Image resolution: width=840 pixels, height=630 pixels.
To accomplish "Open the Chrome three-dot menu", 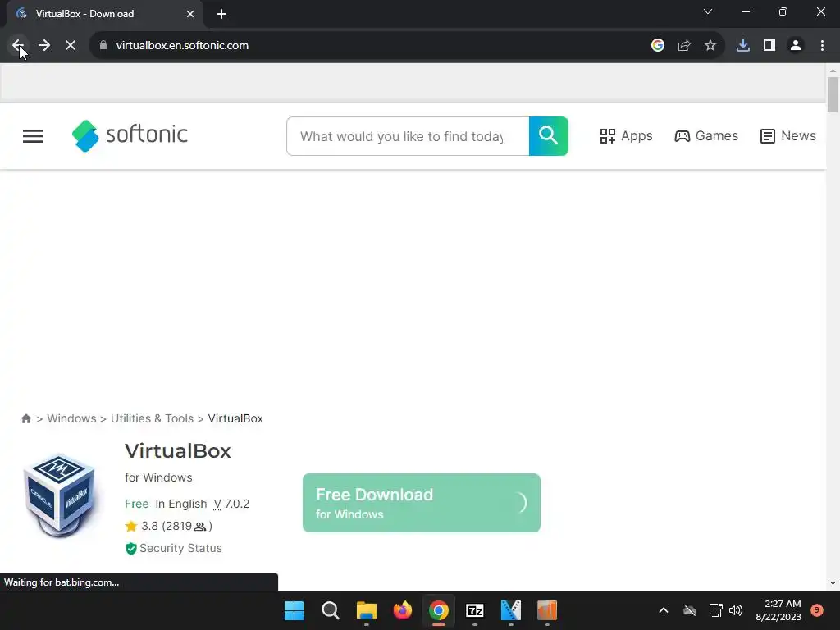I will coord(822,46).
